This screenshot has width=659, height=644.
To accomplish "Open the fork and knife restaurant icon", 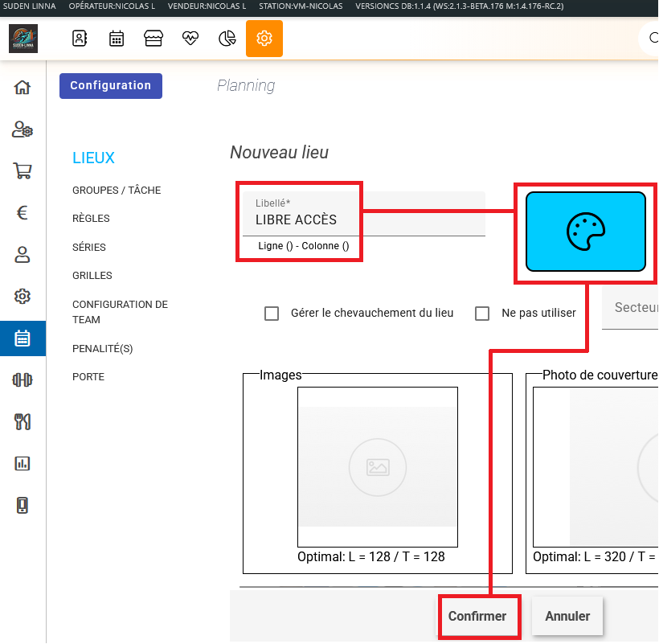I will tap(23, 421).
